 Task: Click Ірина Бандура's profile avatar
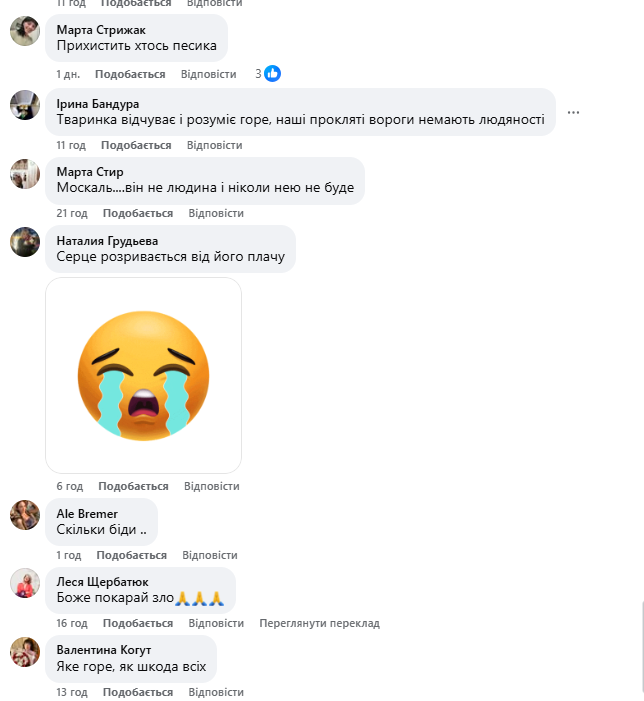click(x=25, y=105)
